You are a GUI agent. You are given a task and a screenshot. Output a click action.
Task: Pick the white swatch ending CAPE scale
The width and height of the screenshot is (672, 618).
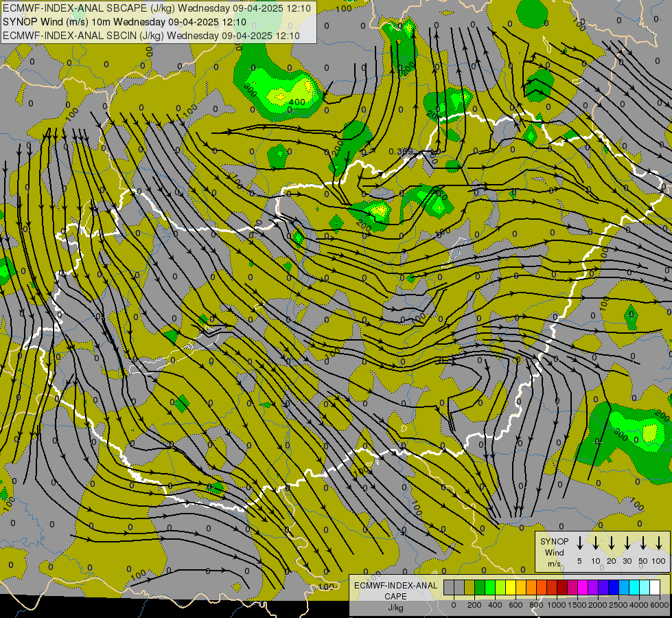[655, 587]
